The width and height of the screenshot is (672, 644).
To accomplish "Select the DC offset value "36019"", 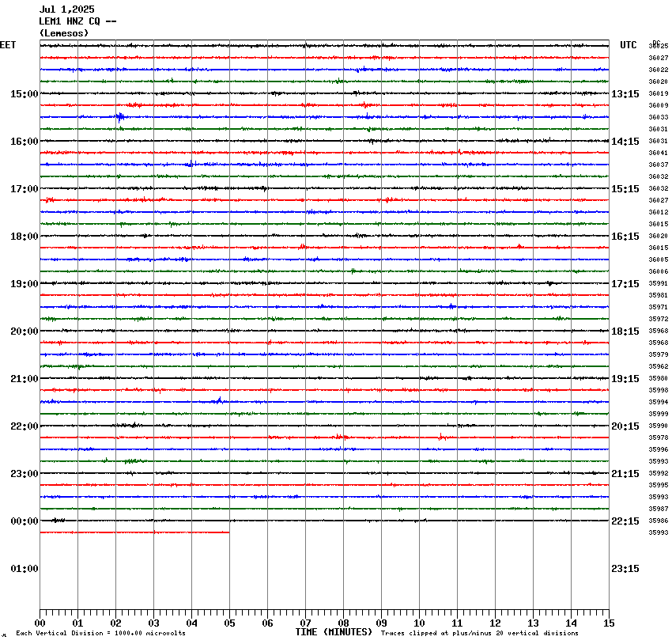I will pos(659,93).
